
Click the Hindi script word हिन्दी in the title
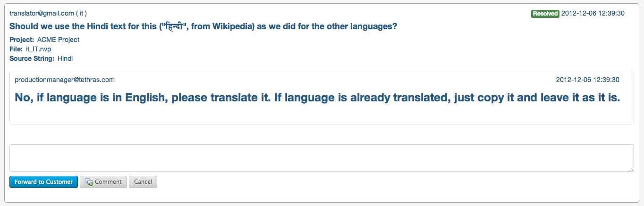(x=174, y=26)
